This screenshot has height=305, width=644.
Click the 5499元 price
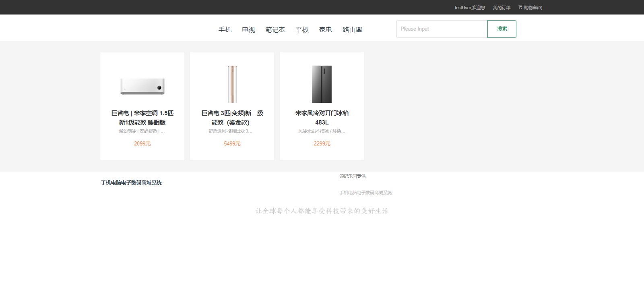pos(232,143)
